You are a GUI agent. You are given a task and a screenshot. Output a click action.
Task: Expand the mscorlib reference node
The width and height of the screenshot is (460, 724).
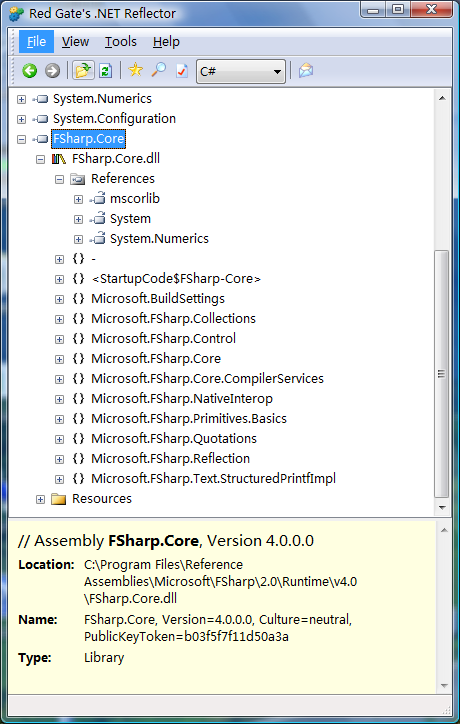78,199
